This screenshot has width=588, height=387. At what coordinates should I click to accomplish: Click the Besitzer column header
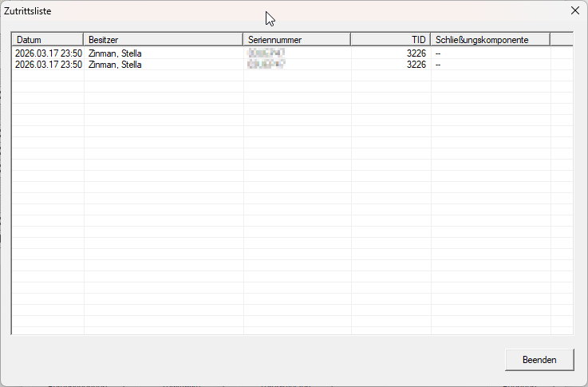click(163, 39)
